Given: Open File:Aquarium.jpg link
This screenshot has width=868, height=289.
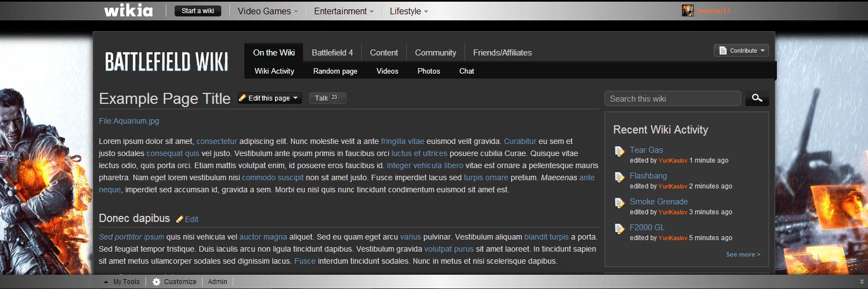Looking at the screenshot, I should click(x=129, y=121).
